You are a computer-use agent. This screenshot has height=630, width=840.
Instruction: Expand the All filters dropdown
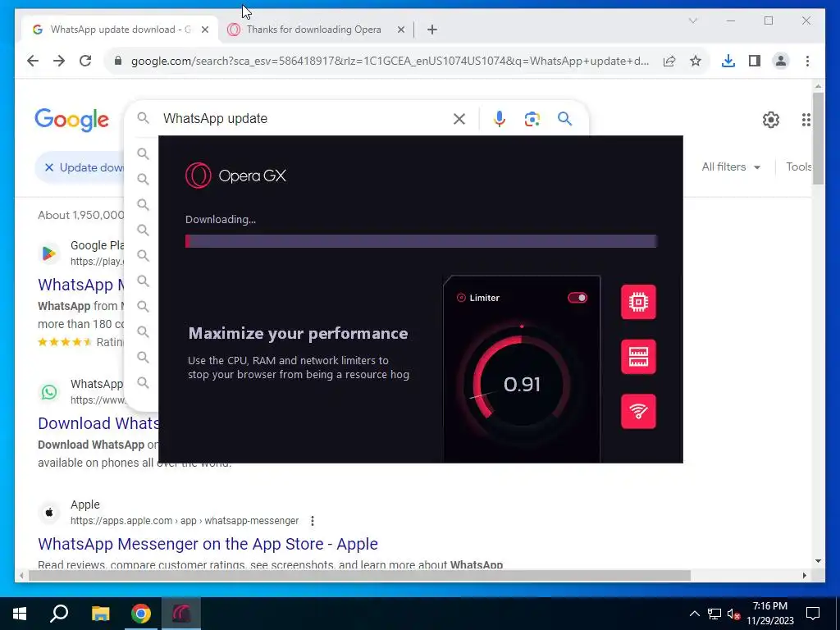pos(731,167)
